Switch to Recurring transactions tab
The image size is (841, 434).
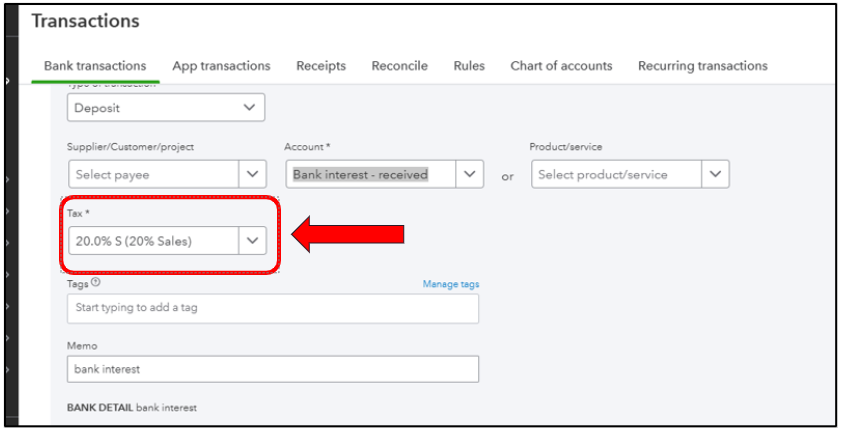703,66
